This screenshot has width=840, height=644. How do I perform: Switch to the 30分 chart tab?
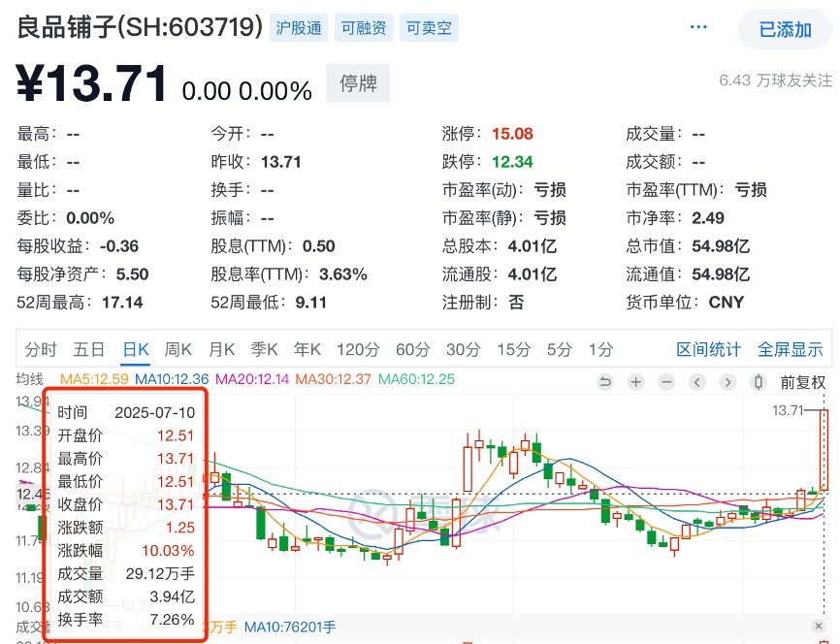[464, 350]
